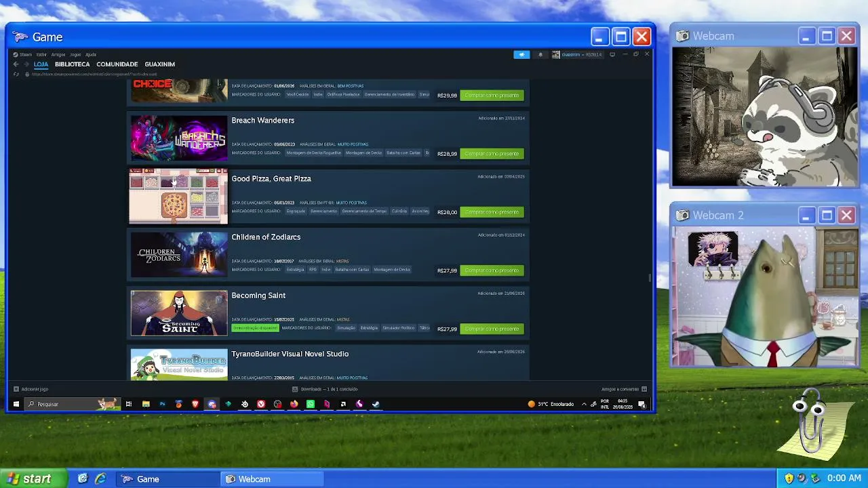Viewport: 868px width, 488px height.
Task: Open the Exibir menu
Action: [41, 54]
